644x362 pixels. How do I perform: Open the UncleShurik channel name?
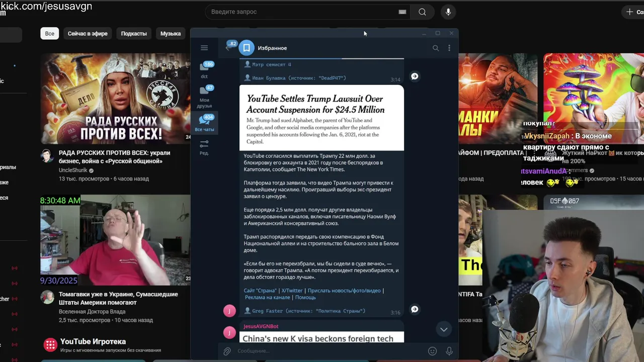pyautogui.click(x=73, y=170)
